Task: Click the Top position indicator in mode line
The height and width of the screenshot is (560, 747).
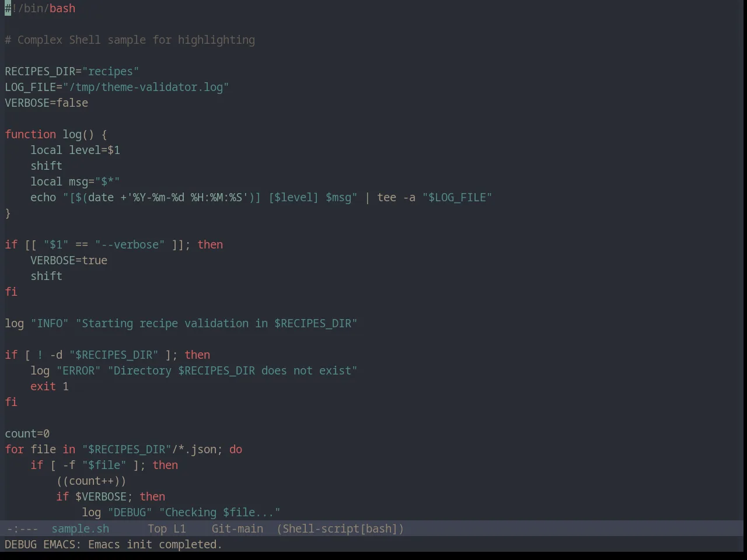Action: [157, 528]
